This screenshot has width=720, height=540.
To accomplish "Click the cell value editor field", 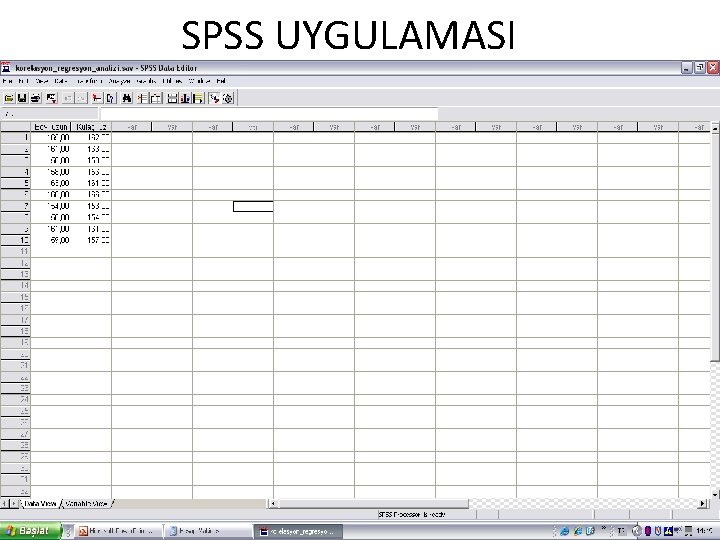I will tap(269, 113).
